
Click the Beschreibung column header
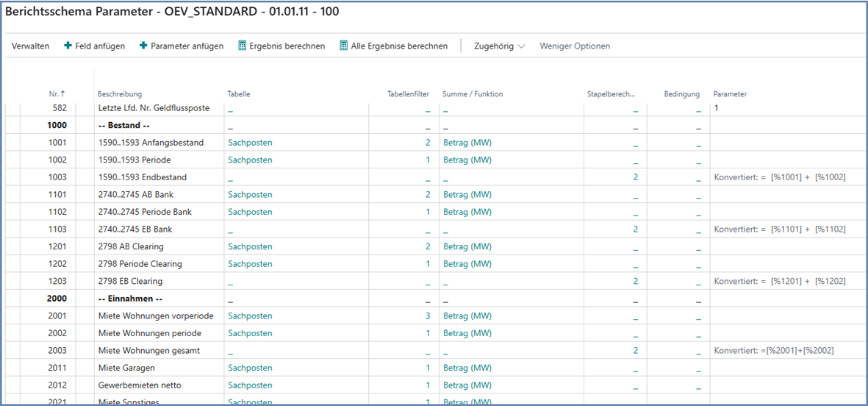point(120,94)
